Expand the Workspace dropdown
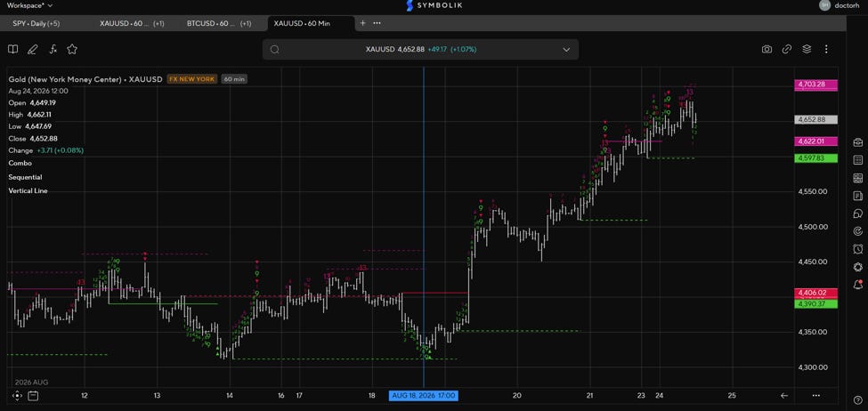868x411 pixels. (30, 5)
